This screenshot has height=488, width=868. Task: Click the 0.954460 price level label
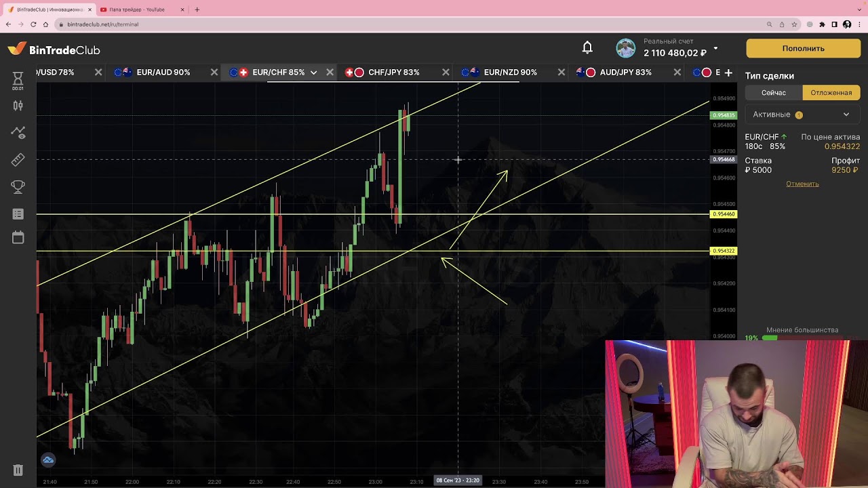point(724,214)
